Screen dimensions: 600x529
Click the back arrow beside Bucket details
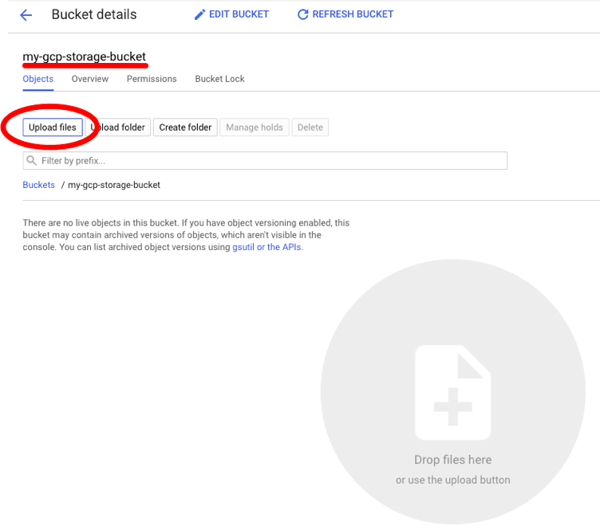pos(26,15)
